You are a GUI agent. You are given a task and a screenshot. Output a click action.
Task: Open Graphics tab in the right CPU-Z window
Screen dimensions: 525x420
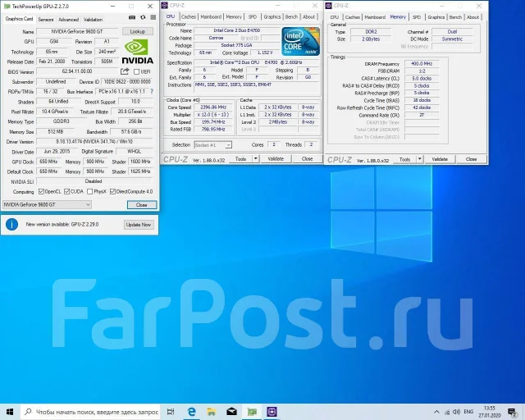point(436,17)
